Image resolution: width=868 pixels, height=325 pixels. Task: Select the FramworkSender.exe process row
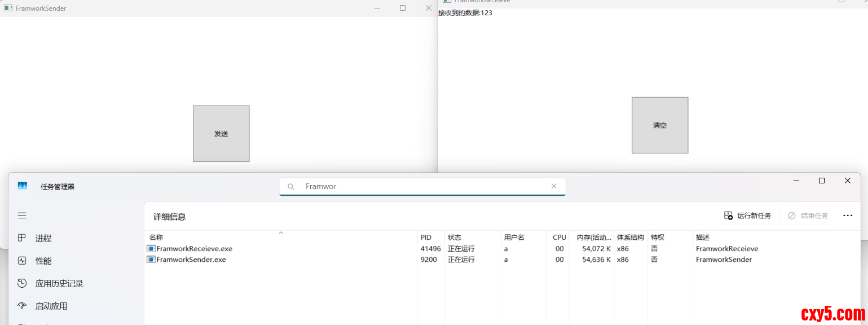(191, 260)
